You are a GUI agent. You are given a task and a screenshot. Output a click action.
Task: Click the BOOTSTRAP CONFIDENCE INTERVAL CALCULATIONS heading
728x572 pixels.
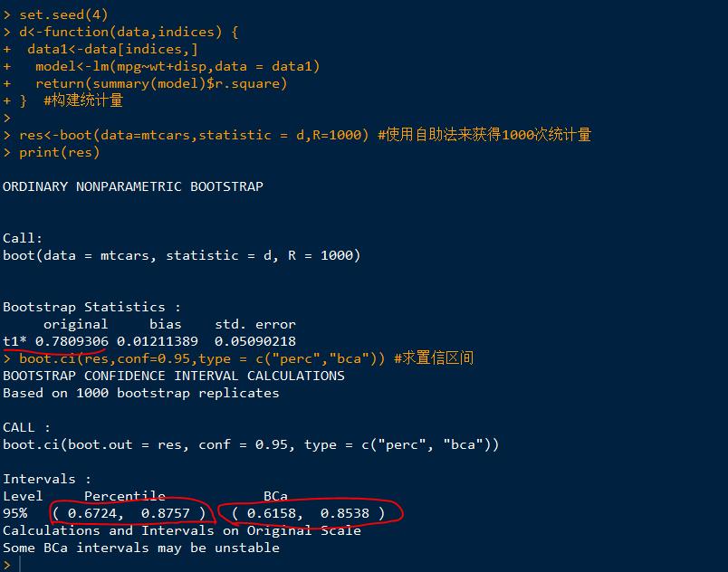[x=174, y=376]
